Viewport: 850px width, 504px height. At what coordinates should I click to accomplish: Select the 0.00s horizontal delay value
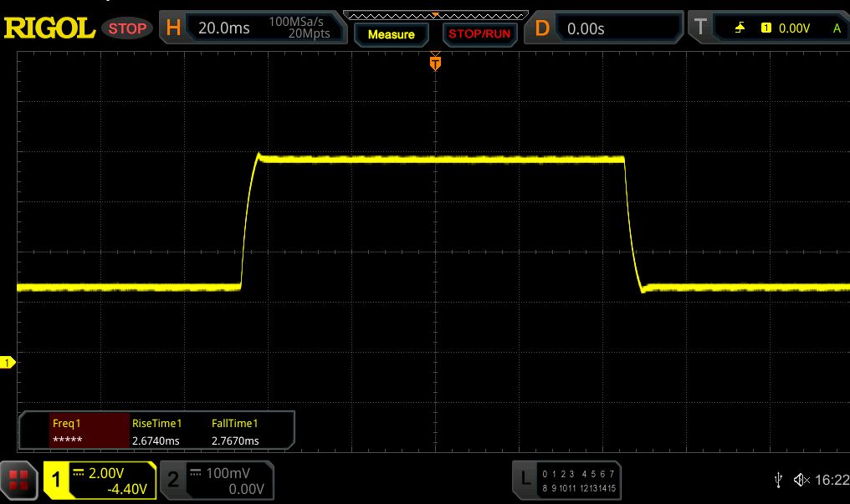586,28
